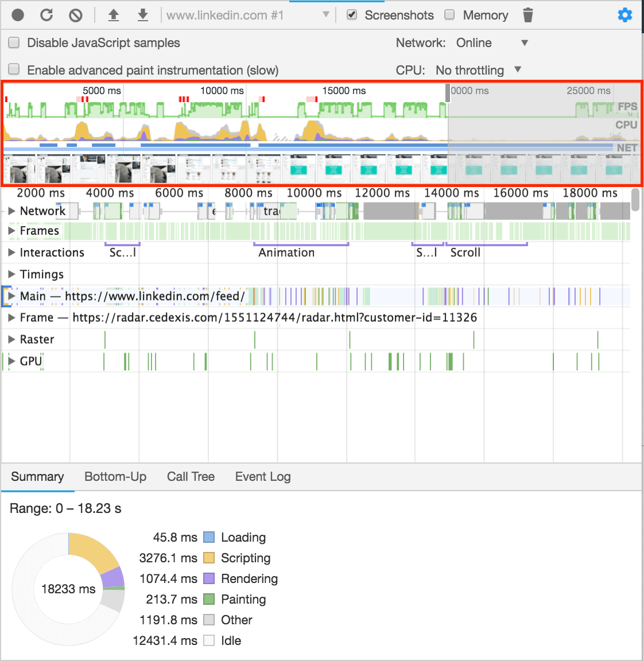Click the 45.8 ms loading value
The image size is (644, 661).
pyautogui.click(x=175, y=537)
